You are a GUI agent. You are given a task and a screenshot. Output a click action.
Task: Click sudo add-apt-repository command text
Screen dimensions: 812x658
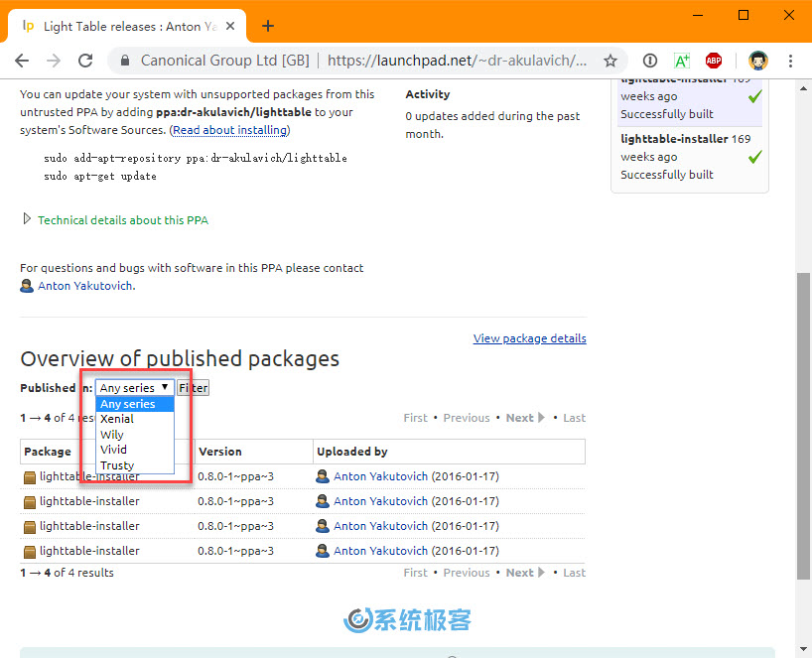[x=196, y=158]
